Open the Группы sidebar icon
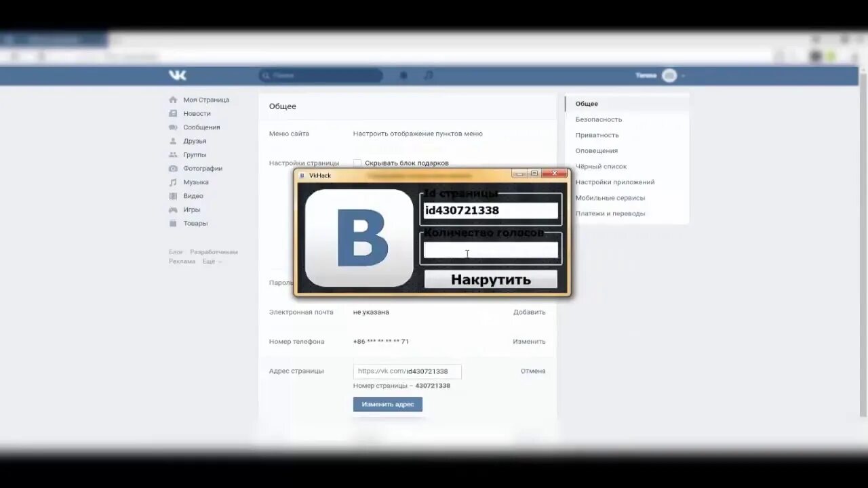This screenshot has width=868, height=488. [x=173, y=155]
